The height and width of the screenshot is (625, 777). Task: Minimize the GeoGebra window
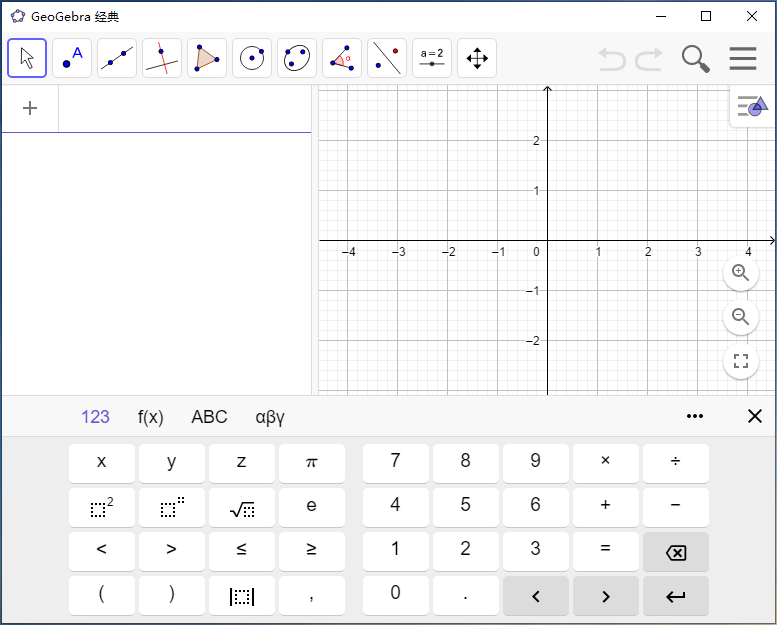[x=661, y=16]
